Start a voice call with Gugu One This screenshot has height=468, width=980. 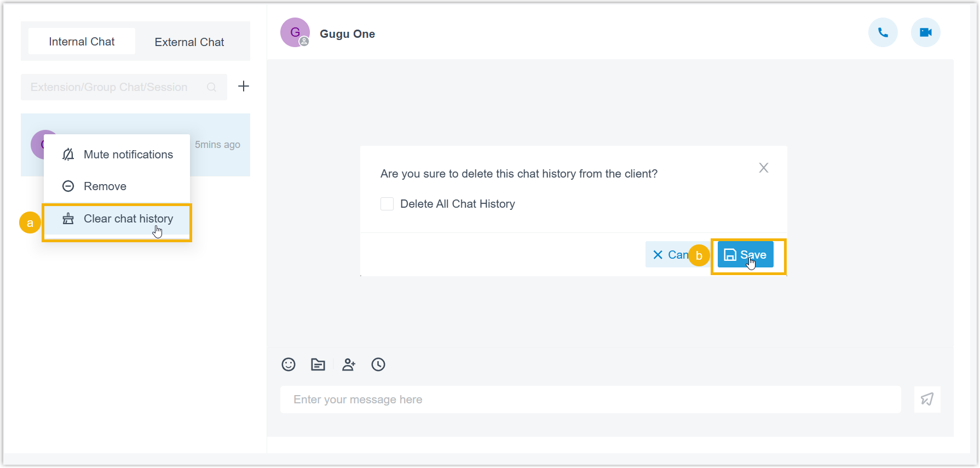point(883,33)
